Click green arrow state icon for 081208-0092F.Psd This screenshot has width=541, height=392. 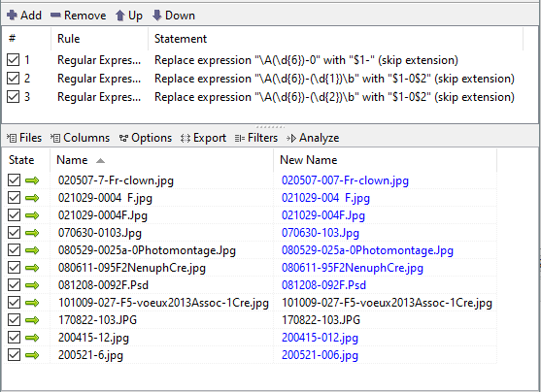pos(32,285)
